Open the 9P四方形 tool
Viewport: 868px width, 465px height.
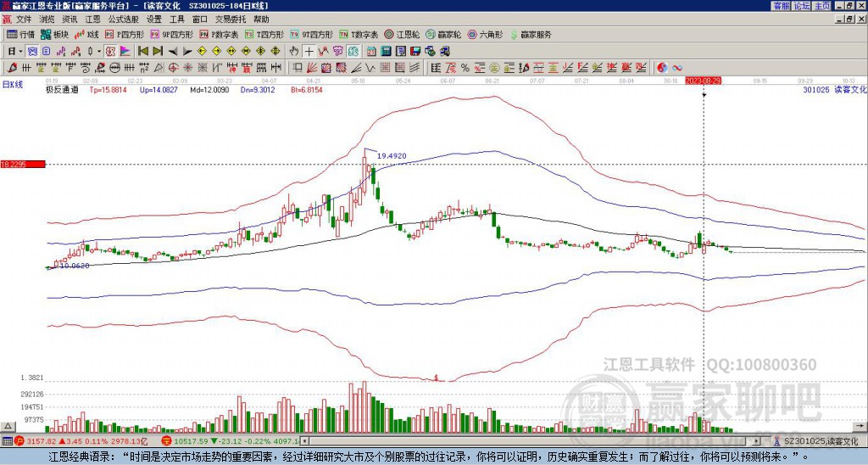(172, 34)
